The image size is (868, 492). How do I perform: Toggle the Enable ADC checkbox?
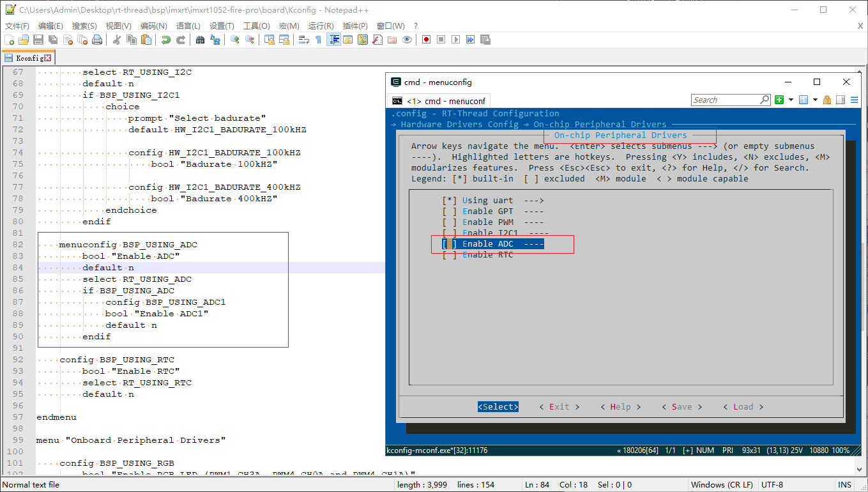click(450, 244)
